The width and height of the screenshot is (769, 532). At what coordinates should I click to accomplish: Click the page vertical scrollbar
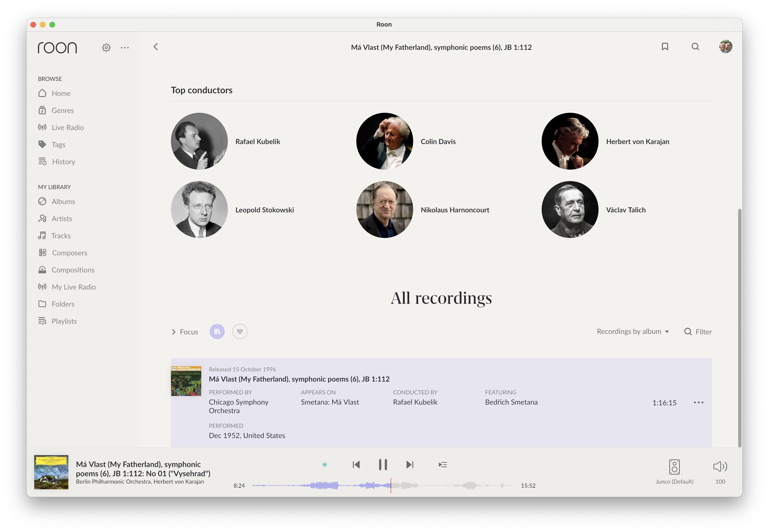point(739,328)
